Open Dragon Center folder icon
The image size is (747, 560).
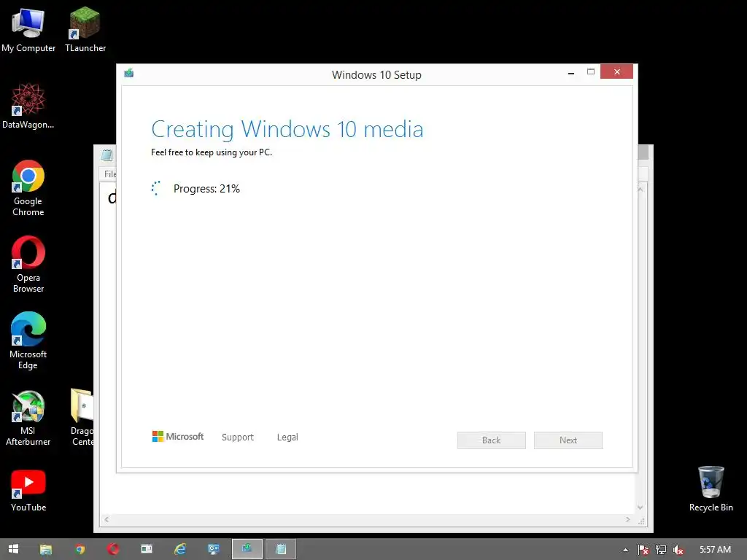click(82, 418)
